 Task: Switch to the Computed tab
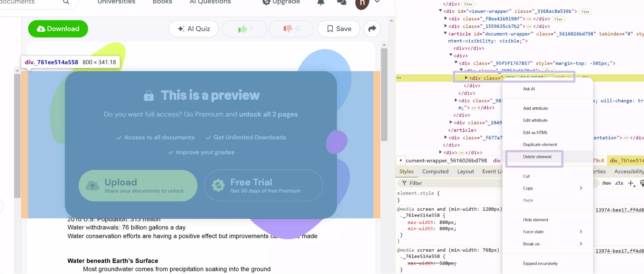[435, 171]
